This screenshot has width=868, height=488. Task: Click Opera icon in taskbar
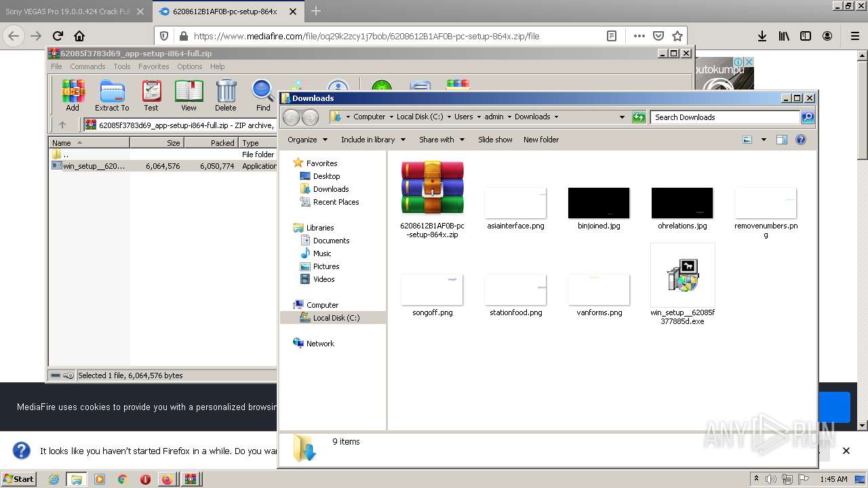click(145, 479)
